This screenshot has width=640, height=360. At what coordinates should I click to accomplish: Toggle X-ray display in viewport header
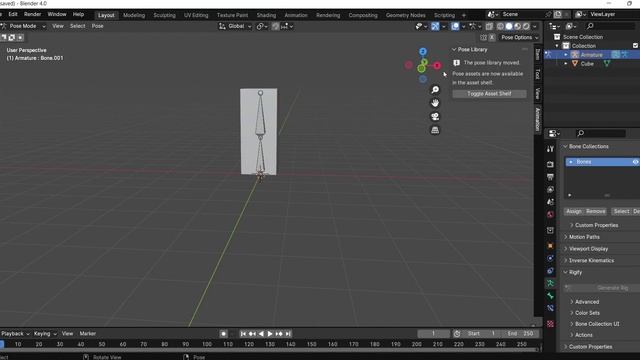(489, 26)
